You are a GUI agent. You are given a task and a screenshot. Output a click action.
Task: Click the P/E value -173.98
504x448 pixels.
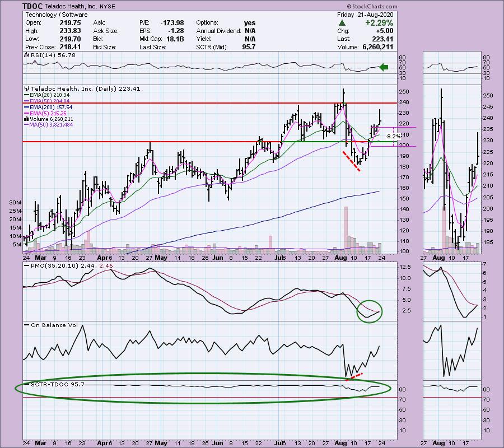pyautogui.click(x=172, y=23)
